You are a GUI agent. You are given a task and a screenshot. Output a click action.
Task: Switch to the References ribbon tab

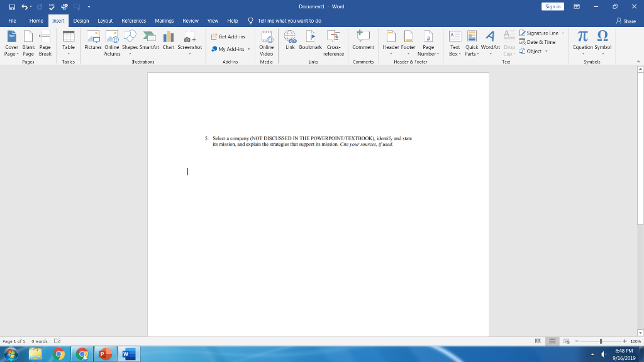tap(134, 20)
